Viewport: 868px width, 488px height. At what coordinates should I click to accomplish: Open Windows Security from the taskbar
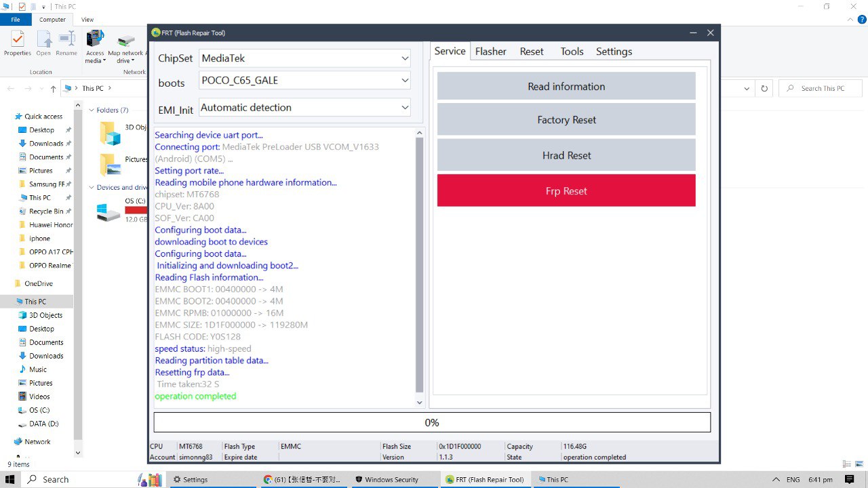tap(394, 479)
